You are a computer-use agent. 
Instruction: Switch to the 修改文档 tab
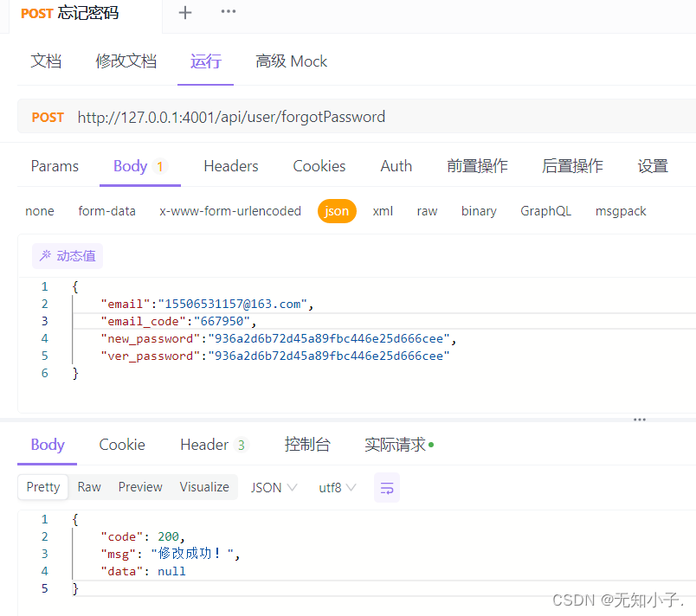point(126,61)
